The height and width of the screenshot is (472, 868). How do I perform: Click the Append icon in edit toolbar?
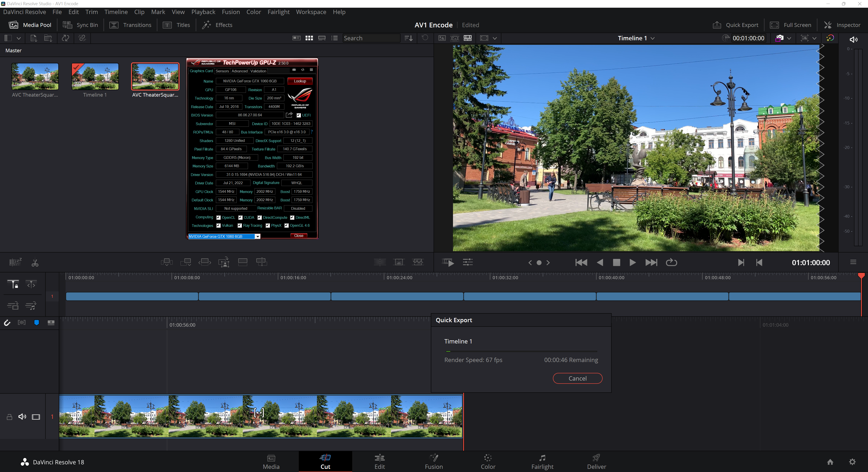[x=186, y=262]
